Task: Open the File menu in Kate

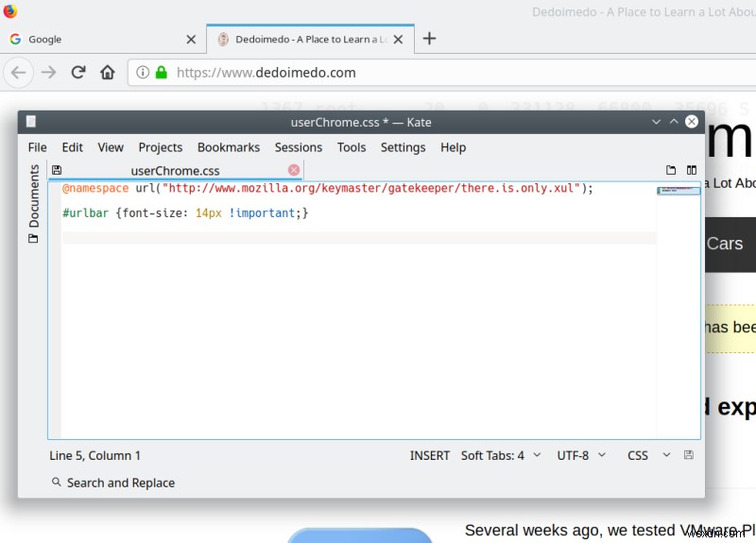Action: [37, 147]
